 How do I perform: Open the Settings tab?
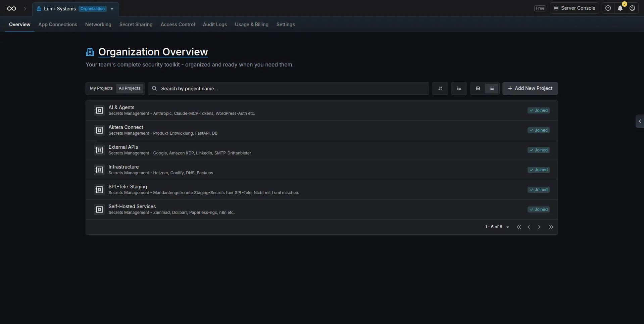pyautogui.click(x=286, y=25)
